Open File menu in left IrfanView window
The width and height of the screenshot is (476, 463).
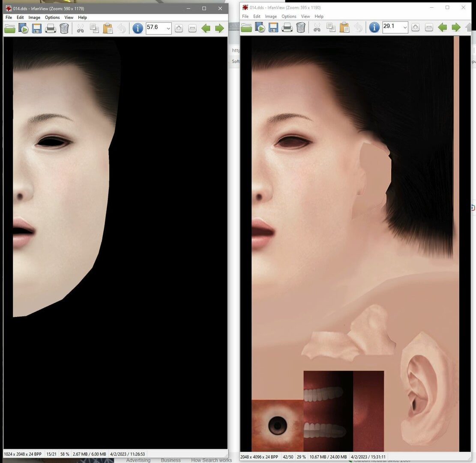tap(9, 17)
